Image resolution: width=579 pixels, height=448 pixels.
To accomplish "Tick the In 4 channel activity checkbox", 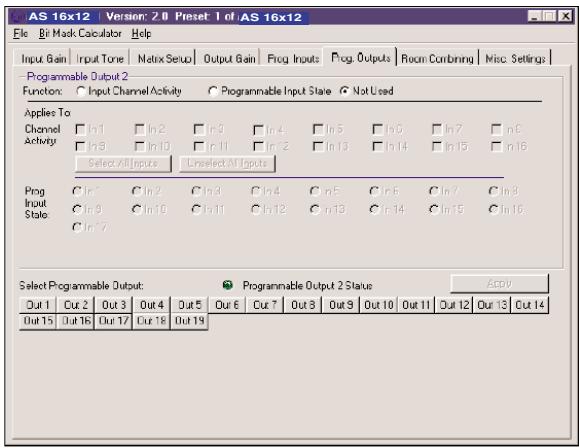I will click(258, 130).
